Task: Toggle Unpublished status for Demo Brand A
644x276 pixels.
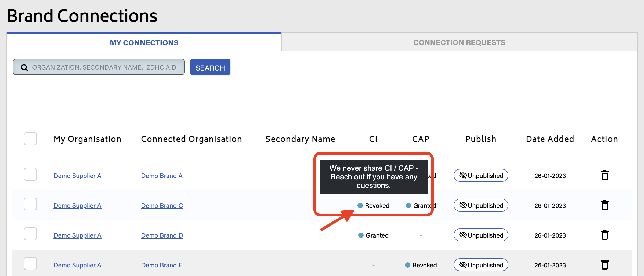Action: 481,176
